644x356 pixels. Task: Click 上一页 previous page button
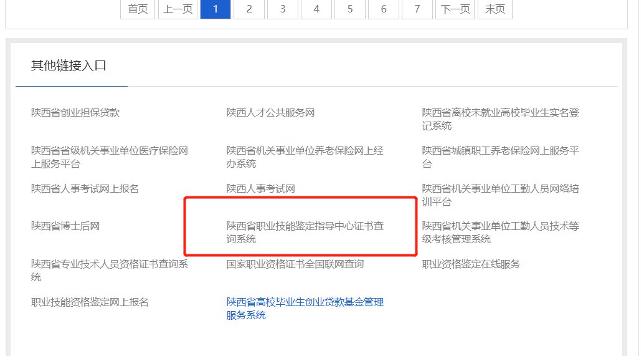[178, 9]
